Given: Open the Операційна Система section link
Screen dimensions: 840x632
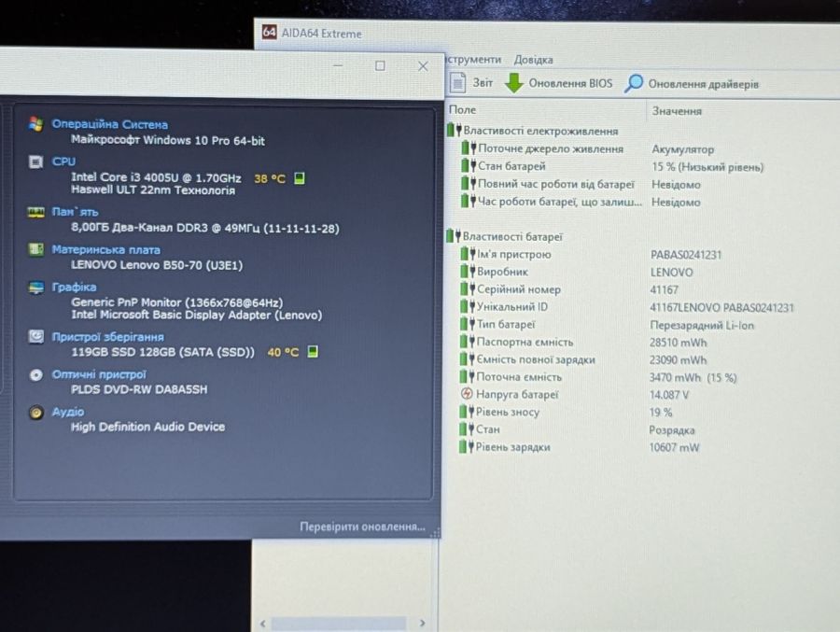Looking at the screenshot, I should [109, 124].
